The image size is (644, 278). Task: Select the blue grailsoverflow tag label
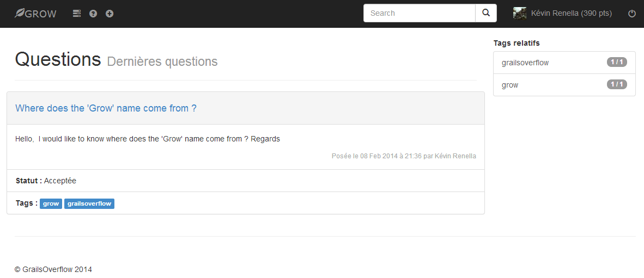coord(89,204)
